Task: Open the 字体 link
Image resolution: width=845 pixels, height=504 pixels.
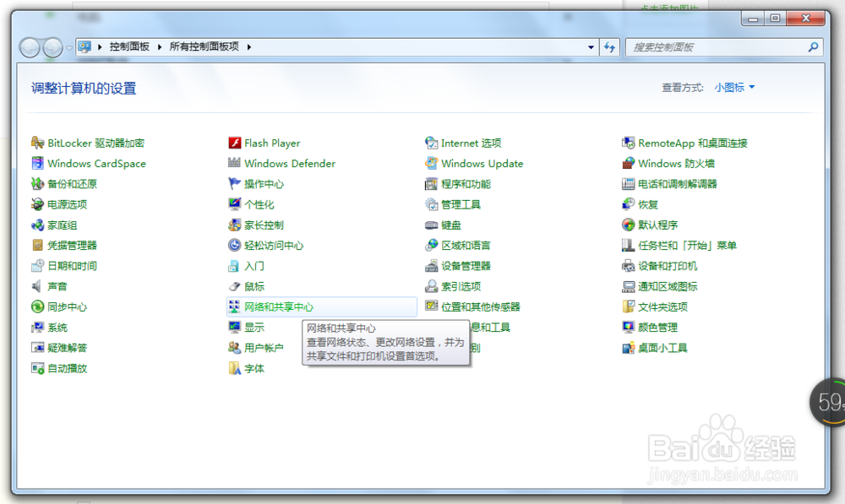Action: pyautogui.click(x=254, y=368)
